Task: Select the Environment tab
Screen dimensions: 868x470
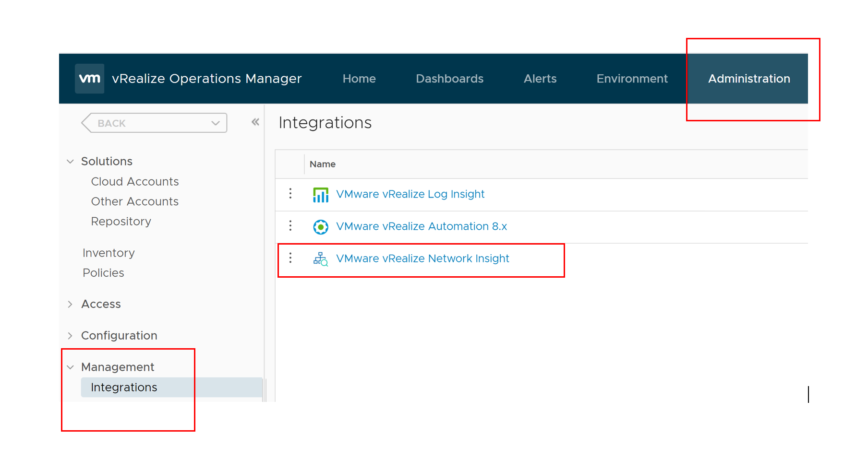Action: click(632, 79)
